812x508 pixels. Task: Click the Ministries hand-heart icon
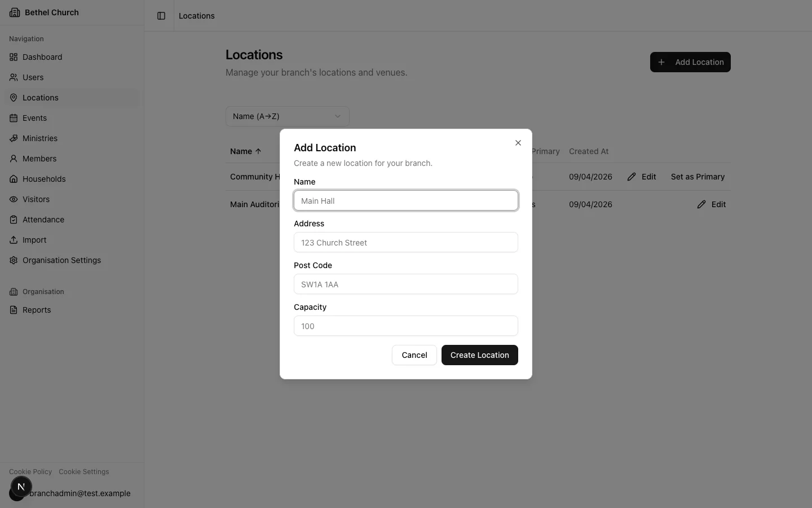(x=14, y=138)
